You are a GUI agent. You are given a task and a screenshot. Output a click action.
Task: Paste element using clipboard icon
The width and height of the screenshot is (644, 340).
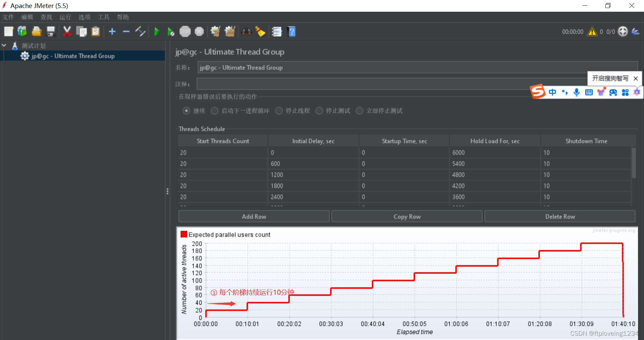coord(96,32)
